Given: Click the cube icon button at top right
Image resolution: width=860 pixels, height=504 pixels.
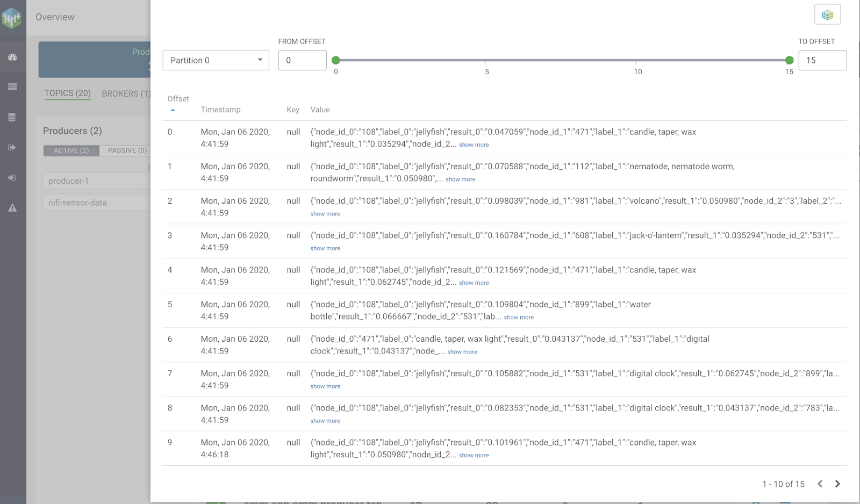Looking at the screenshot, I should tap(827, 15).
